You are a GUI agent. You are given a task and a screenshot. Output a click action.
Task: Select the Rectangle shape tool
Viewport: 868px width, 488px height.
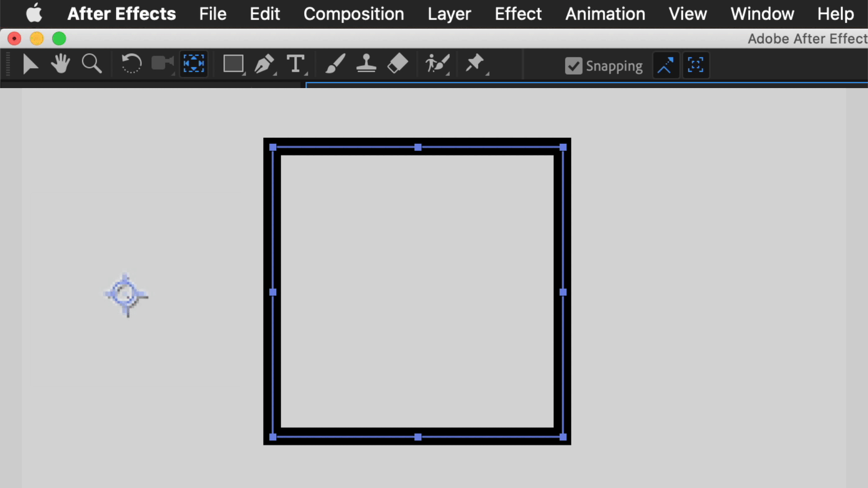point(233,64)
